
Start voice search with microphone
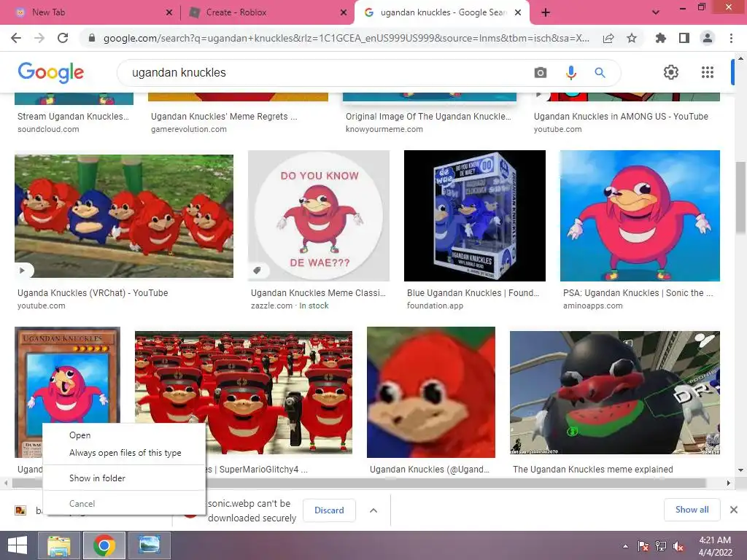click(570, 72)
